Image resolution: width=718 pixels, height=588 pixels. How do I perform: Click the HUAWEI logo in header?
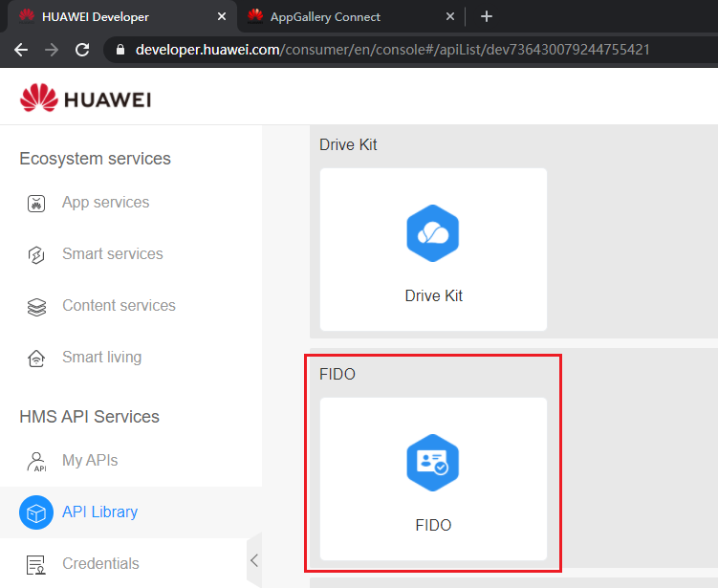(x=85, y=98)
